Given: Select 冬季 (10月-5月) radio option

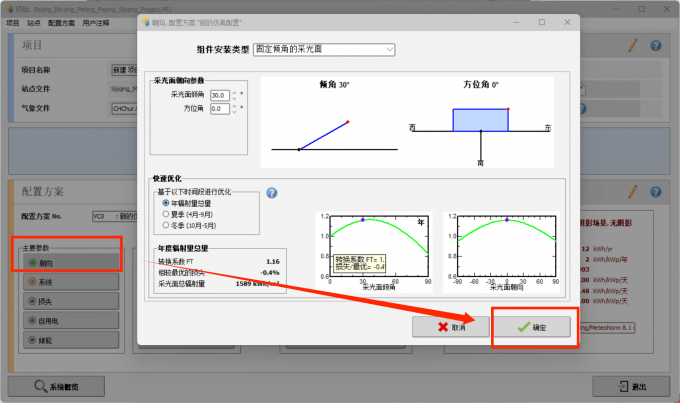Looking at the screenshot, I should point(166,225).
